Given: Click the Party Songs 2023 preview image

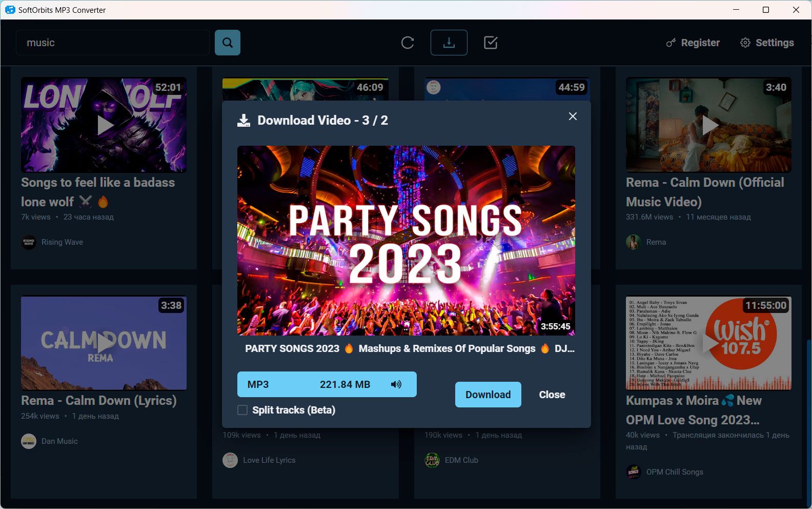Looking at the screenshot, I should pos(406,240).
